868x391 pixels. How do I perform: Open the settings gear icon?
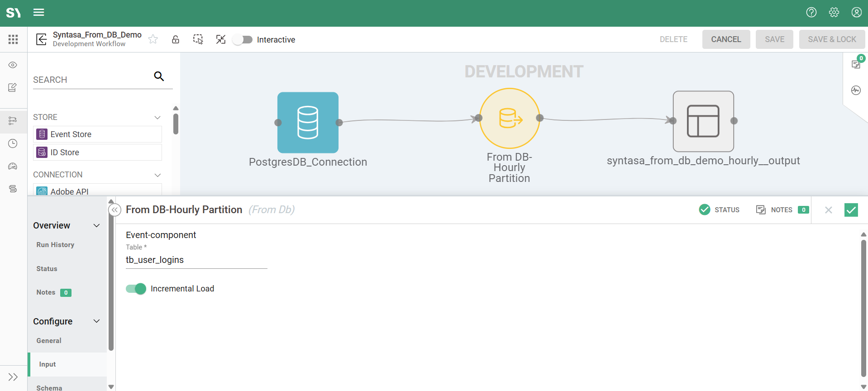[x=834, y=13]
